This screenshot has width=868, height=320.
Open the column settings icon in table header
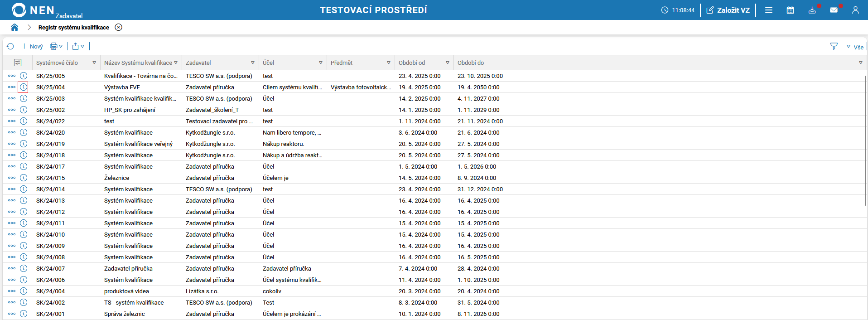[18, 63]
